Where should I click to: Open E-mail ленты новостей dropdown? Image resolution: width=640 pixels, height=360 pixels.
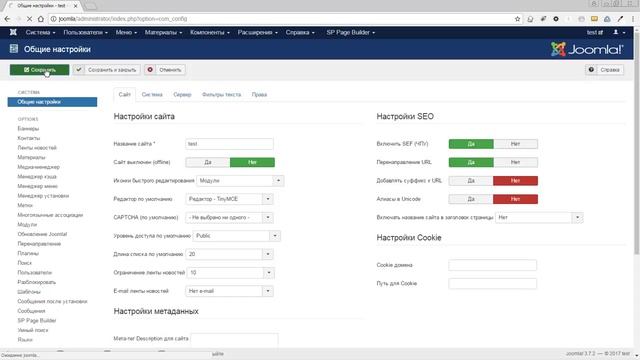pos(229,291)
